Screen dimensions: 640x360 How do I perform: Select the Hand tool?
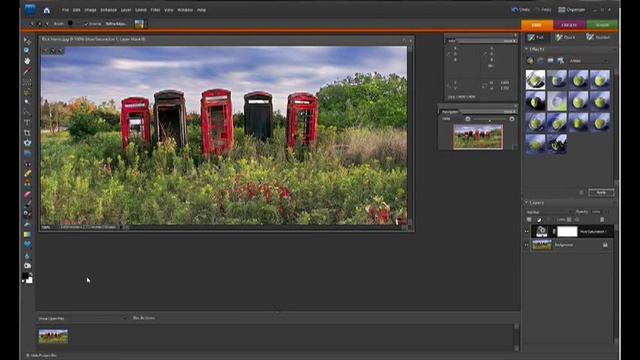coord(27,61)
